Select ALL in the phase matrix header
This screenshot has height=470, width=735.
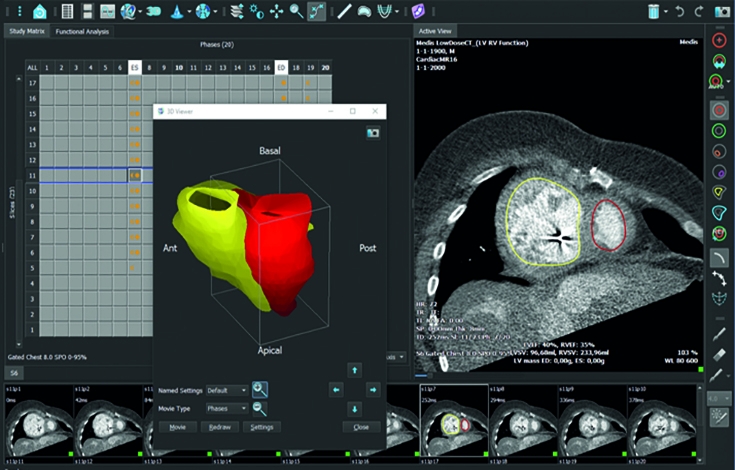[34, 67]
